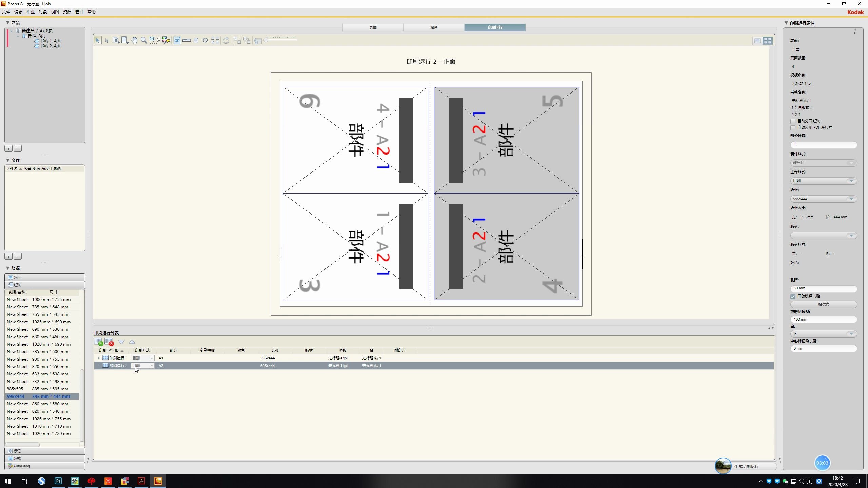Remove product with minus button
868x488 pixels.
click(18, 148)
